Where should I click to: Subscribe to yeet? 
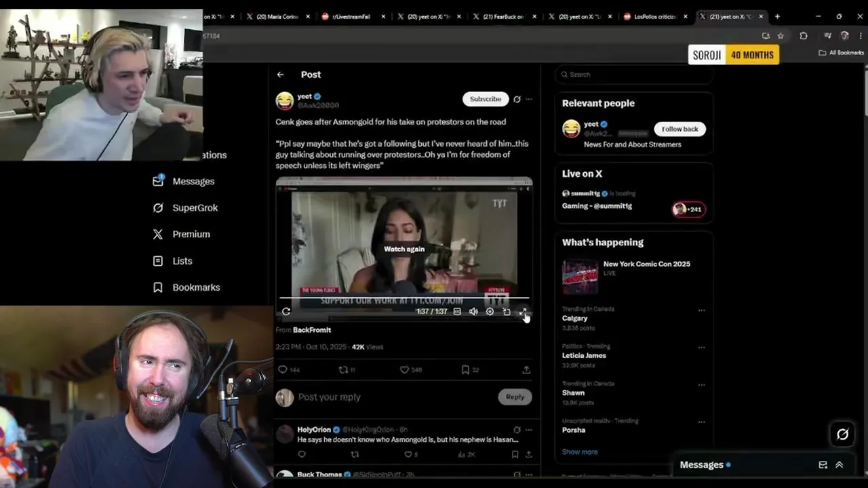486,99
